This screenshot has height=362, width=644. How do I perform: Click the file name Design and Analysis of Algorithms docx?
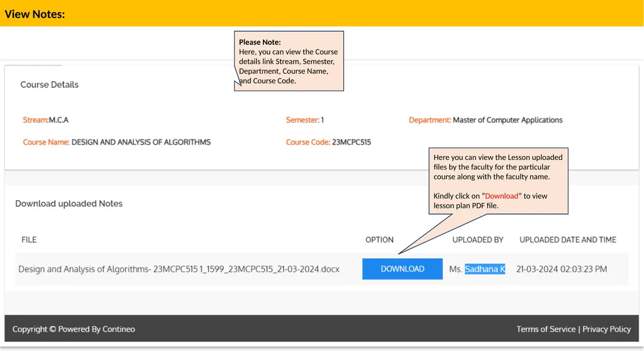tap(179, 269)
